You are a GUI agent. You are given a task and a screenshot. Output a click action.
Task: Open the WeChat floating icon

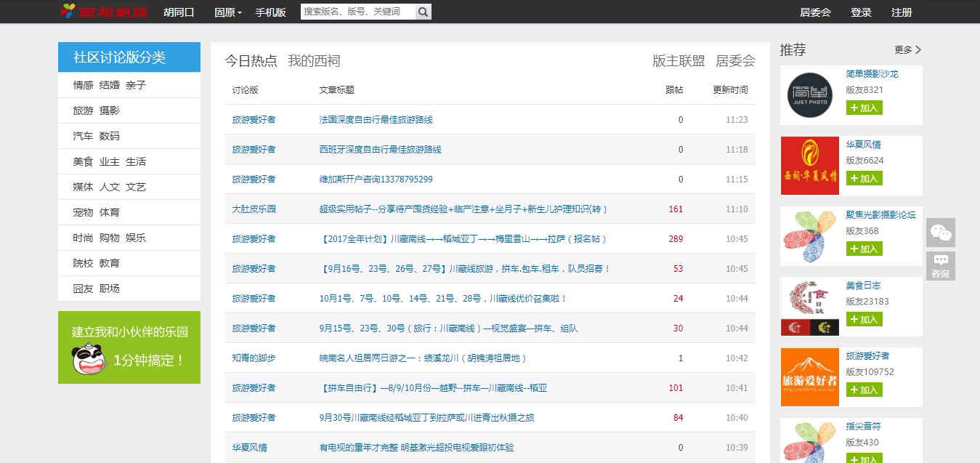tap(941, 233)
